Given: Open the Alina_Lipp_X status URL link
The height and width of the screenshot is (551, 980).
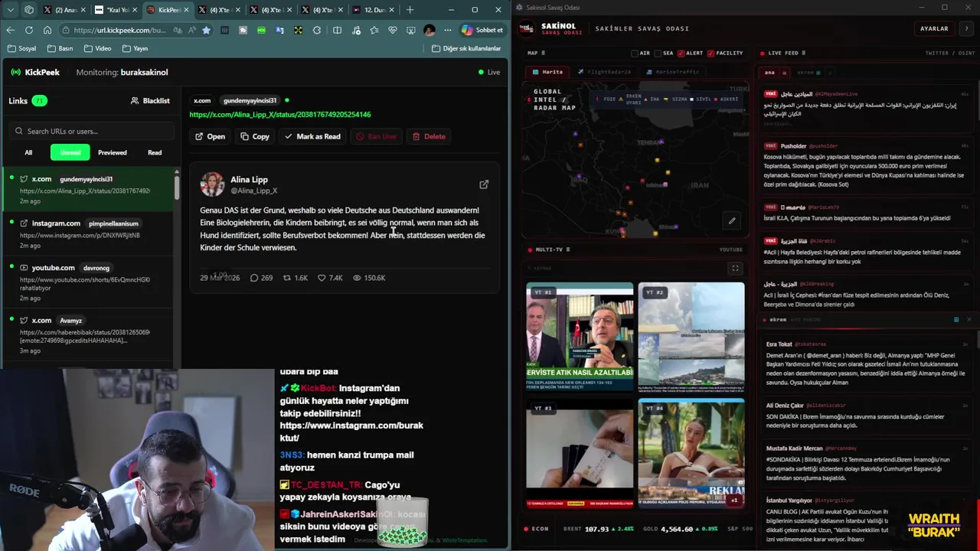Looking at the screenshot, I should tap(280, 115).
